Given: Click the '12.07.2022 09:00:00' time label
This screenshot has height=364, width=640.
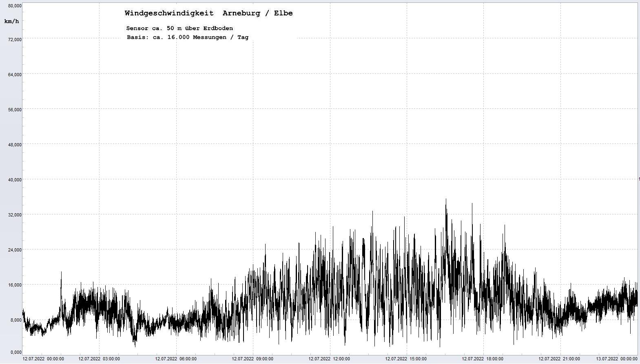Looking at the screenshot, I should click(x=252, y=359).
